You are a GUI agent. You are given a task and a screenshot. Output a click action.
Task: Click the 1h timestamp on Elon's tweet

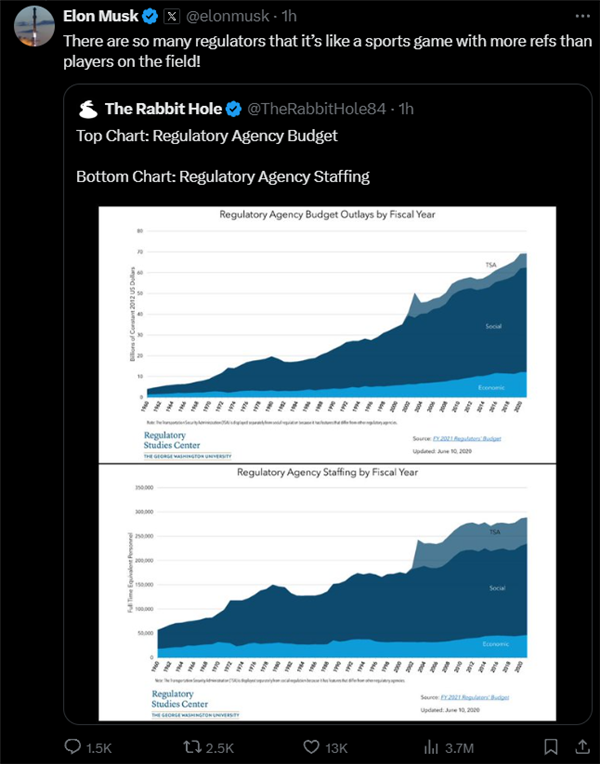289,17
